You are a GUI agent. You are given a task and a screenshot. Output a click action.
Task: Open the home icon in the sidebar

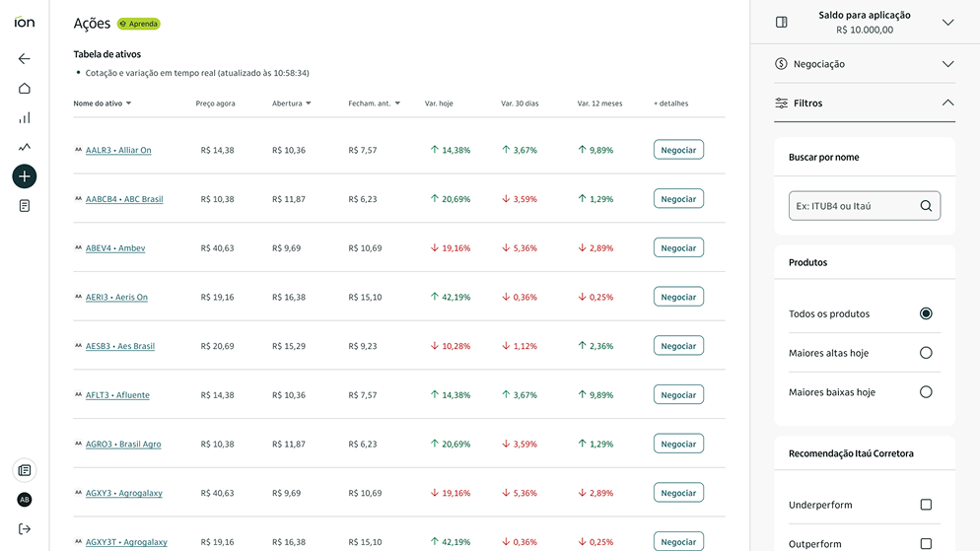(24, 89)
